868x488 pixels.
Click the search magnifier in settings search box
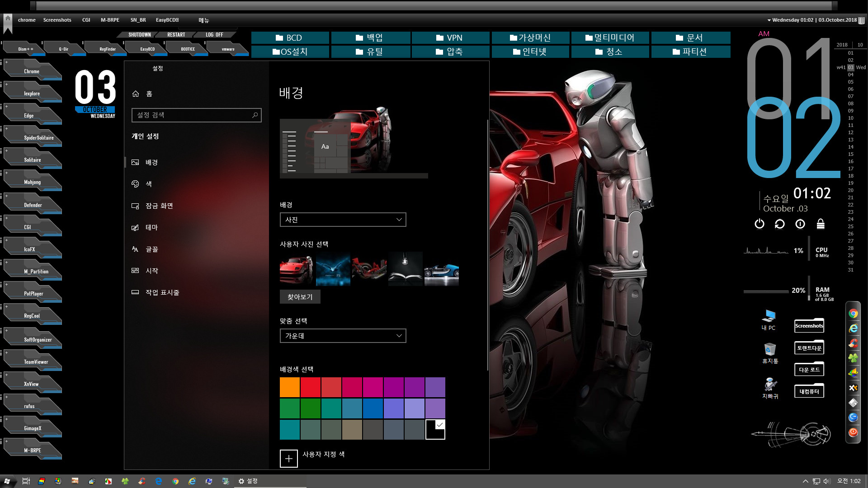click(255, 115)
